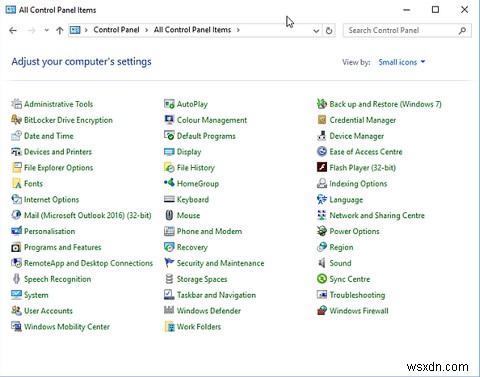Open the System link
This screenshot has width=480, height=377.
point(36,295)
